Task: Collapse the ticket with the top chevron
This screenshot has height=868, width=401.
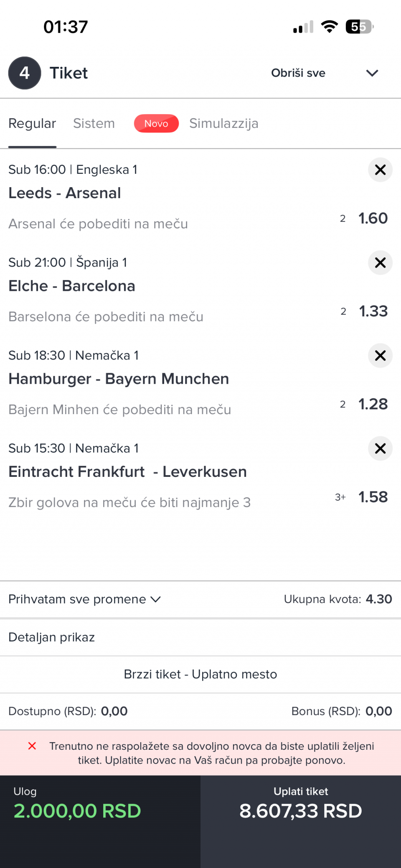Action: pyautogui.click(x=372, y=73)
